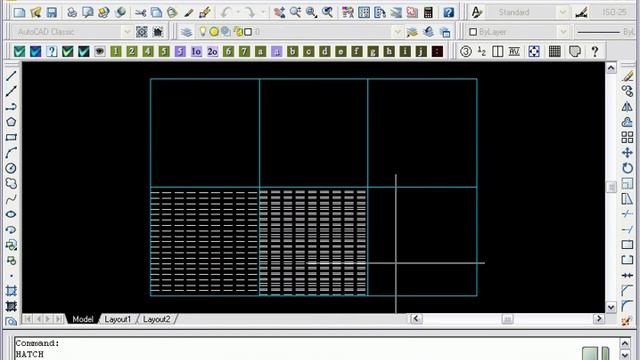
Task: Click horizontal scrollbar right arrow
Action: [599, 319]
